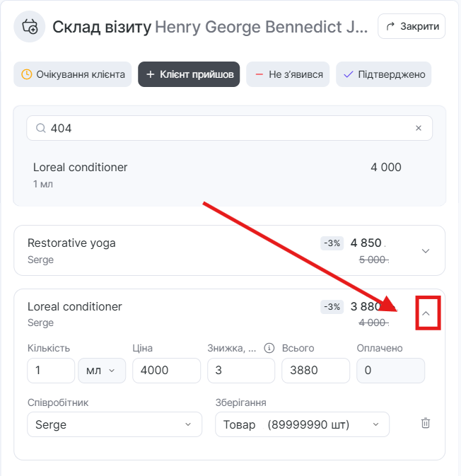461x476 pixels.
Task: Click the discount info icon
Action: [x=269, y=348]
